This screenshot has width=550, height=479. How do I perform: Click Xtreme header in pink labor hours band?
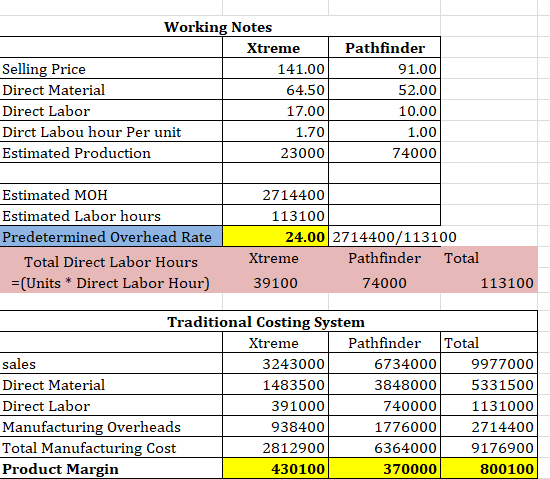pyautogui.click(x=274, y=258)
